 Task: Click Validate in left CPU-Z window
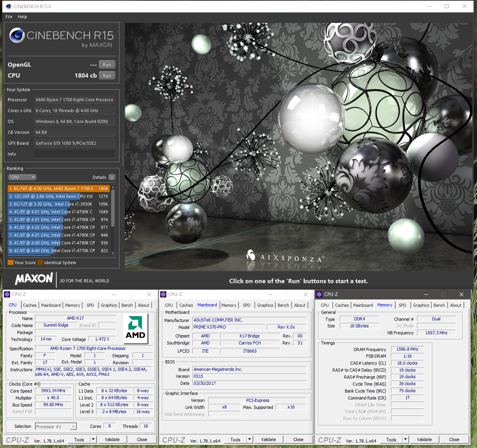pyautogui.click(x=112, y=439)
